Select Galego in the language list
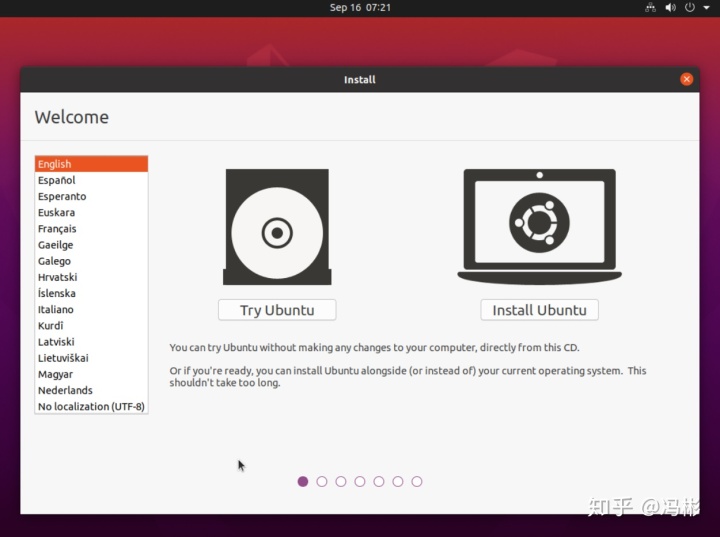Viewport: 720px width, 537px height. [x=91, y=261]
